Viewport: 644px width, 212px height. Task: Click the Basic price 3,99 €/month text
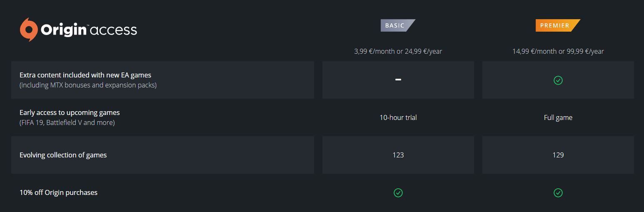tap(398, 51)
